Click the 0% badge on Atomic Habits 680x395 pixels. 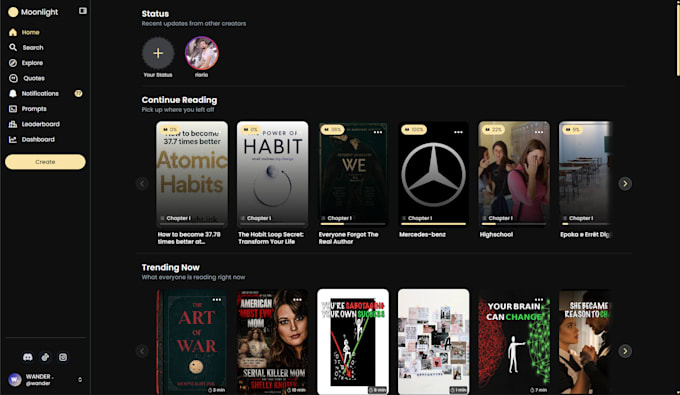click(x=170, y=130)
